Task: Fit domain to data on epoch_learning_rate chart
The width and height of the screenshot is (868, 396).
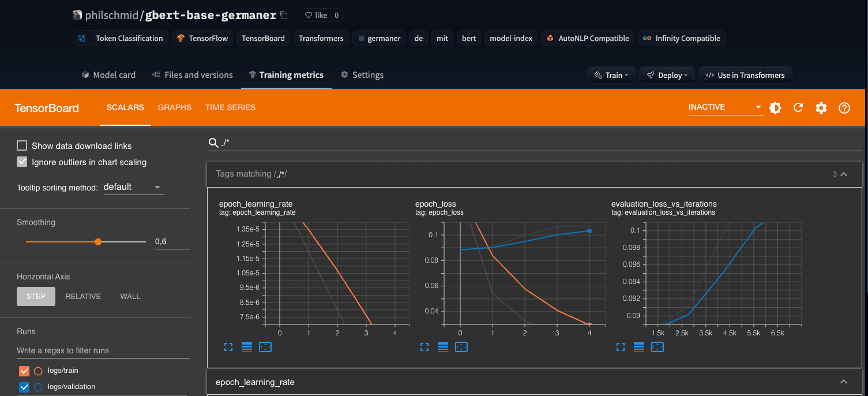Action: [x=265, y=347]
